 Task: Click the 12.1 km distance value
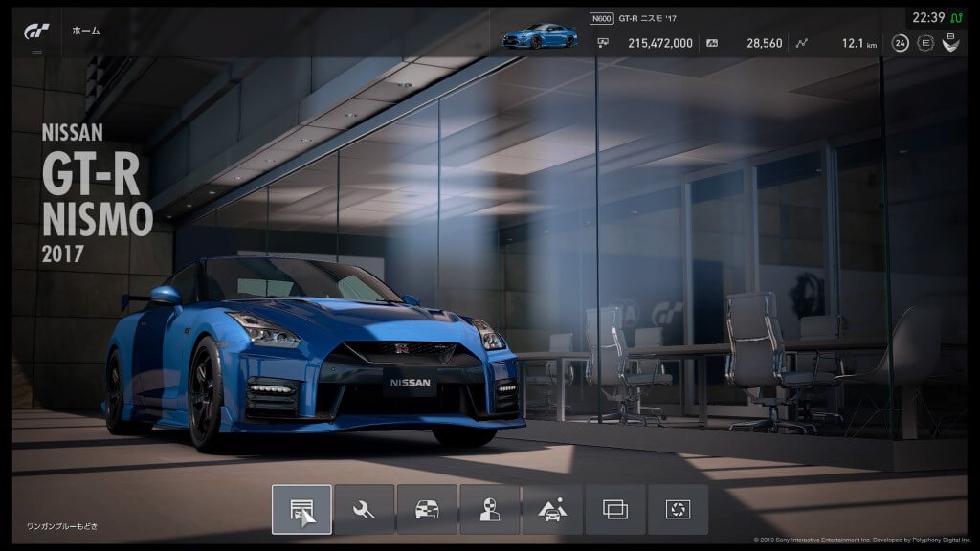tap(859, 43)
